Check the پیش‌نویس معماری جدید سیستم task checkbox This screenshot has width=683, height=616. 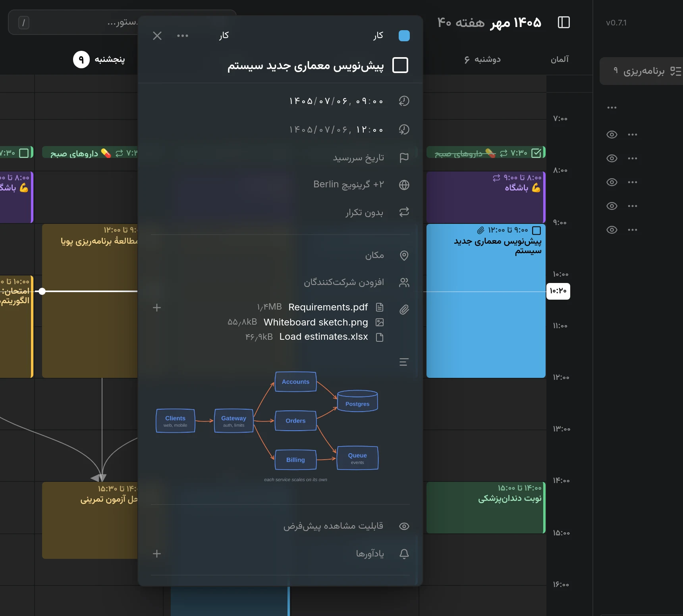click(400, 65)
